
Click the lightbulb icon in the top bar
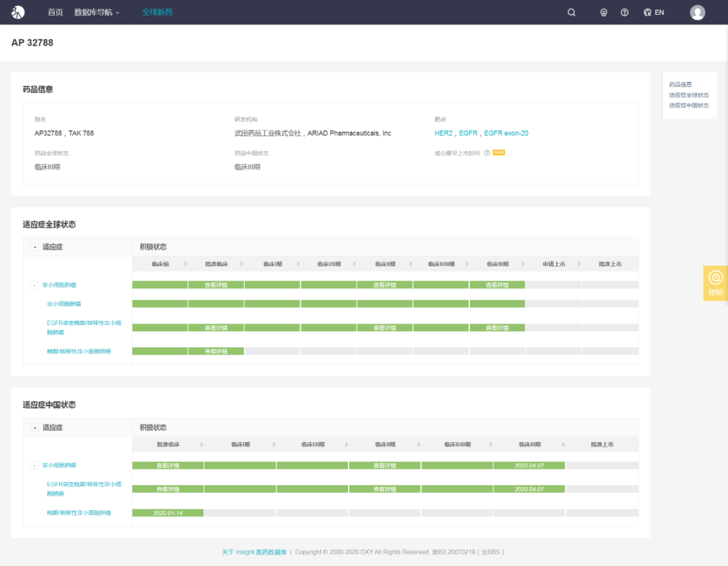[603, 13]
